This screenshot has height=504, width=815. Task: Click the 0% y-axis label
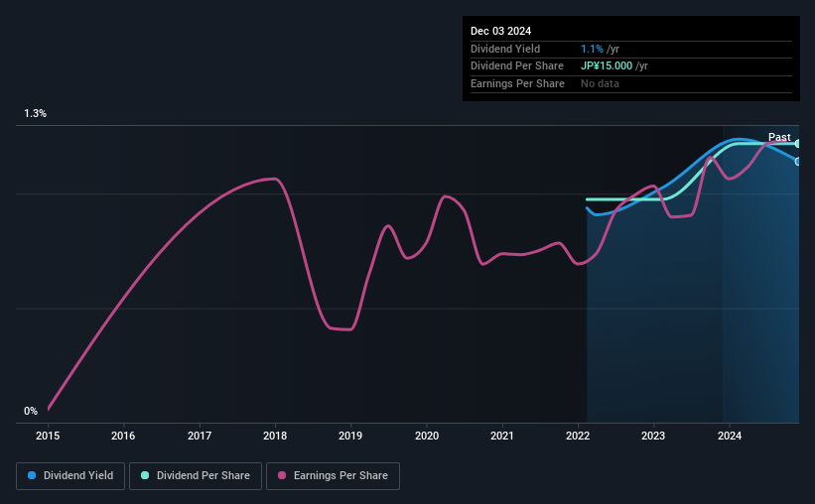pos(31,411)
